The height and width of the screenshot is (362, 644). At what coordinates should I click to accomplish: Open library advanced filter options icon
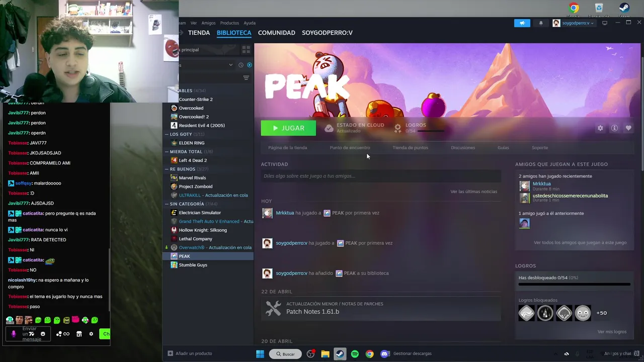click(246, 78)
